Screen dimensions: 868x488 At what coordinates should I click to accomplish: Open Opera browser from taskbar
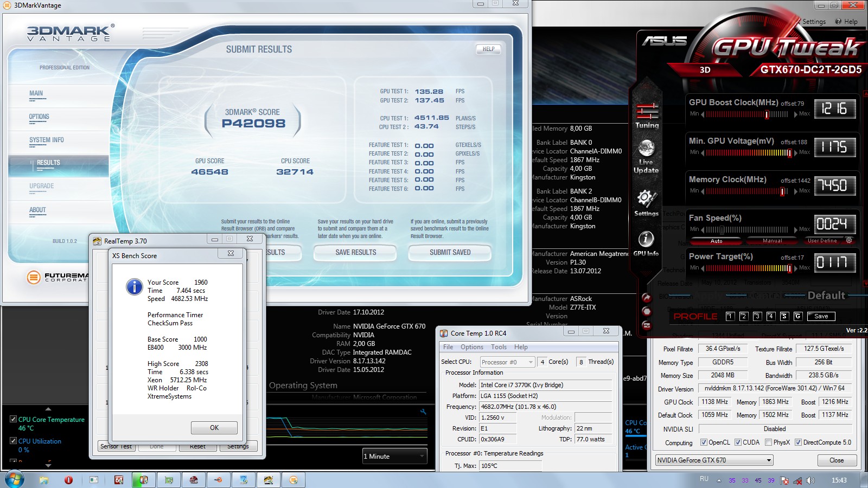tap(68, 480)
